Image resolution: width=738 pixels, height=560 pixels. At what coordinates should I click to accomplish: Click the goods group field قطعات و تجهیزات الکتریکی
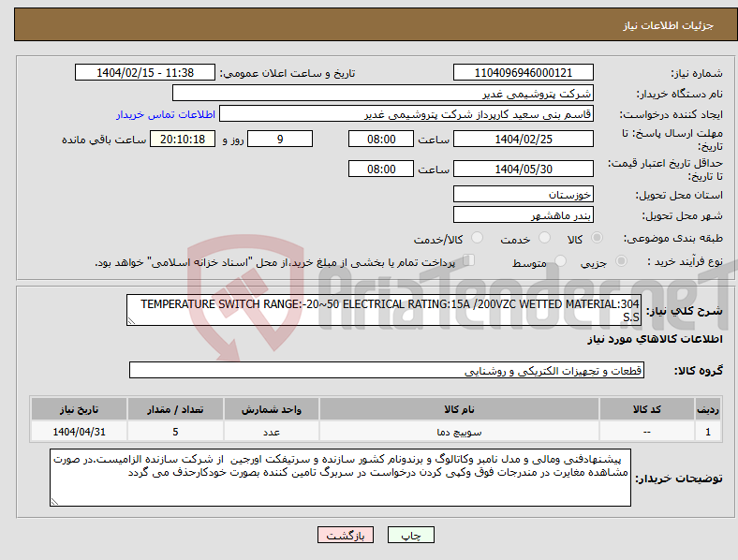387,370
